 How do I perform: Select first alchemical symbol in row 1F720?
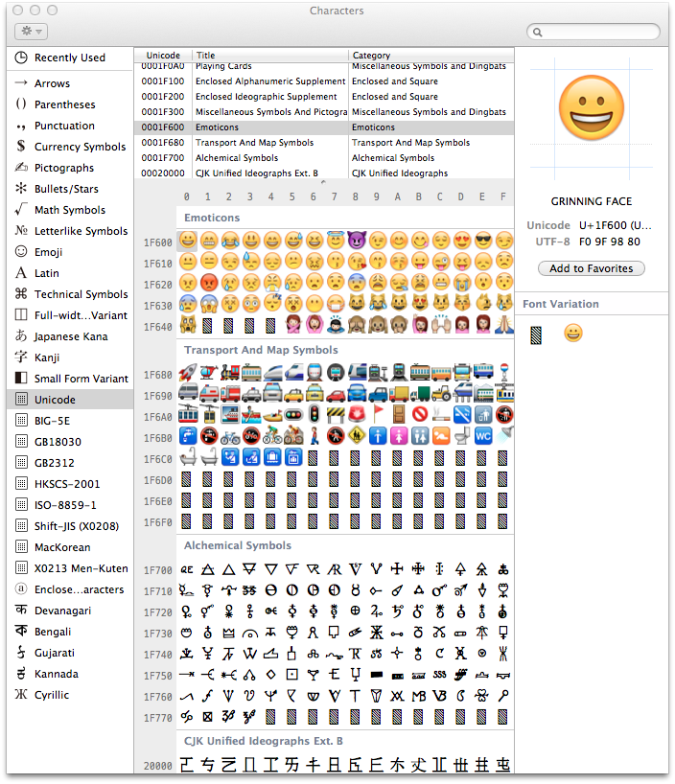[x=187, y=611]
